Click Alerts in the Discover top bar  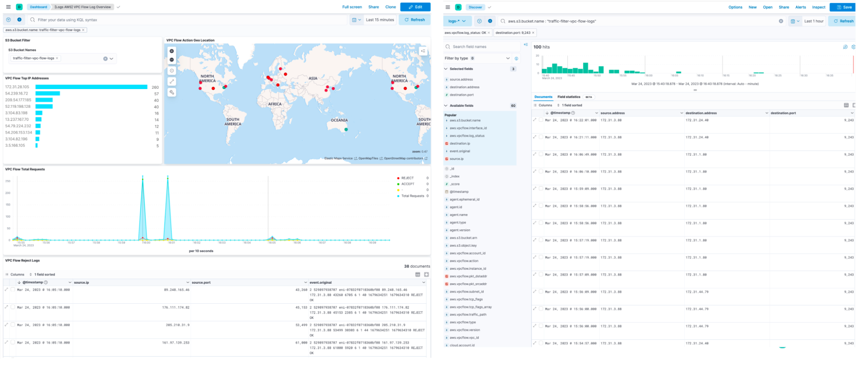(x=801, y=7)
